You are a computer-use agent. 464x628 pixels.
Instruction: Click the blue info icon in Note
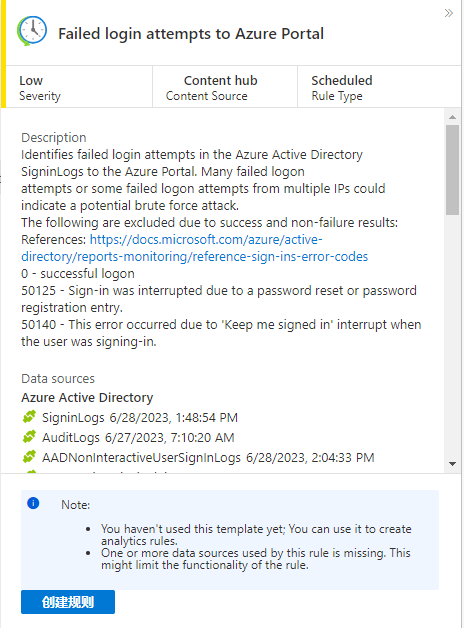[33, 503]
